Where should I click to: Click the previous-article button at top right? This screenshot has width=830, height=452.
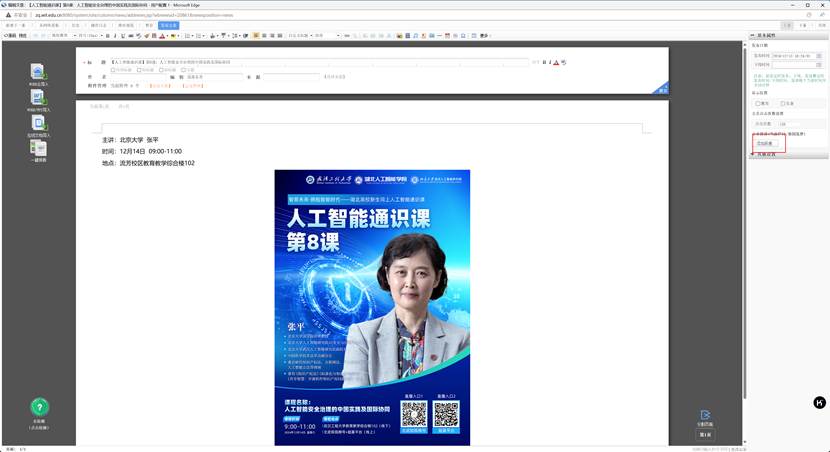pos(787,25)
